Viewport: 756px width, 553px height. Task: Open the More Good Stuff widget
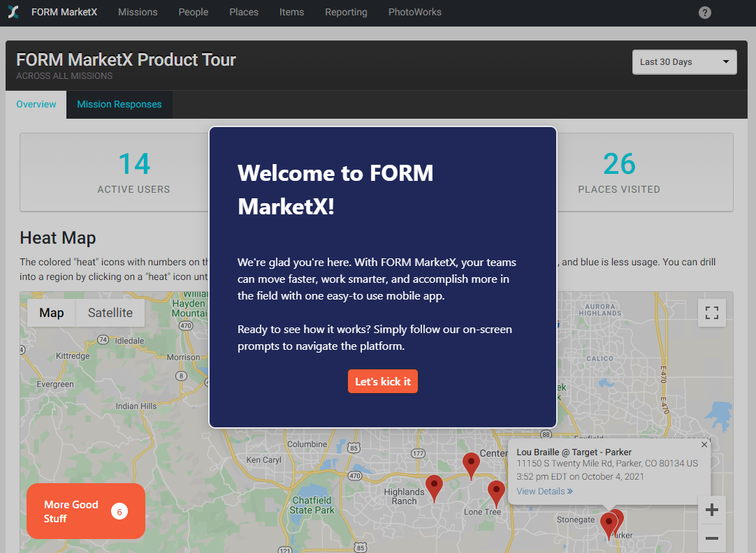click(x=86, y=511)
